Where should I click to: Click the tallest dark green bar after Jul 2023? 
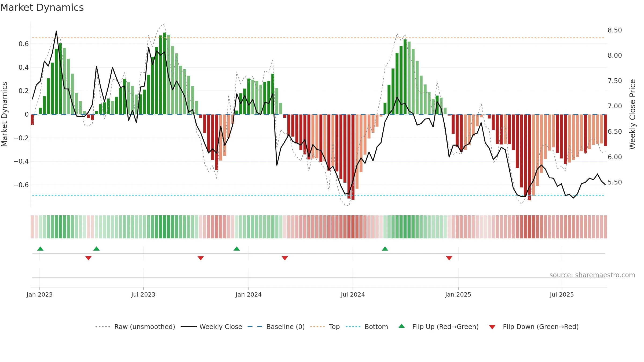coord(164,73)
